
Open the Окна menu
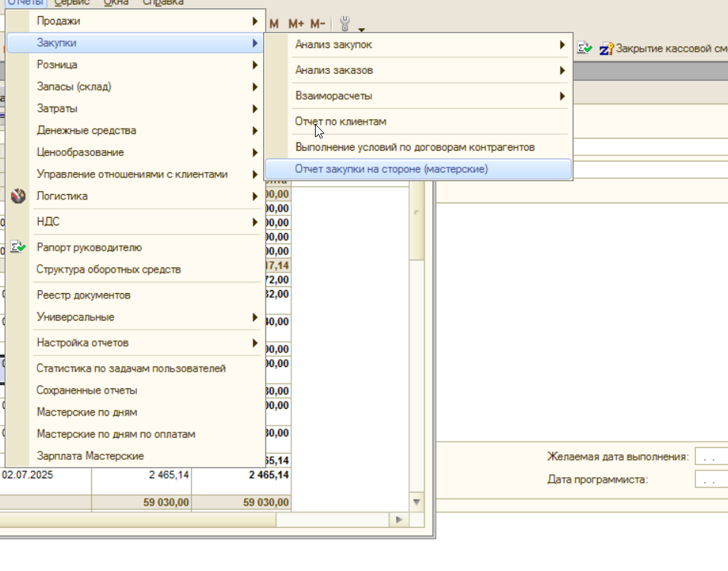tap(116, 3)
